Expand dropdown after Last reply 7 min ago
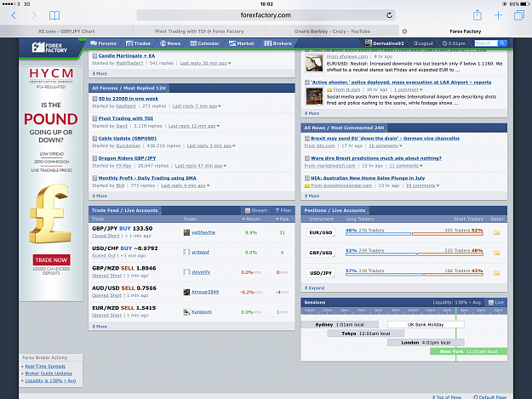The width and height of the screenshot is (532, 399). pyautogui.click(x=220, y=106)
